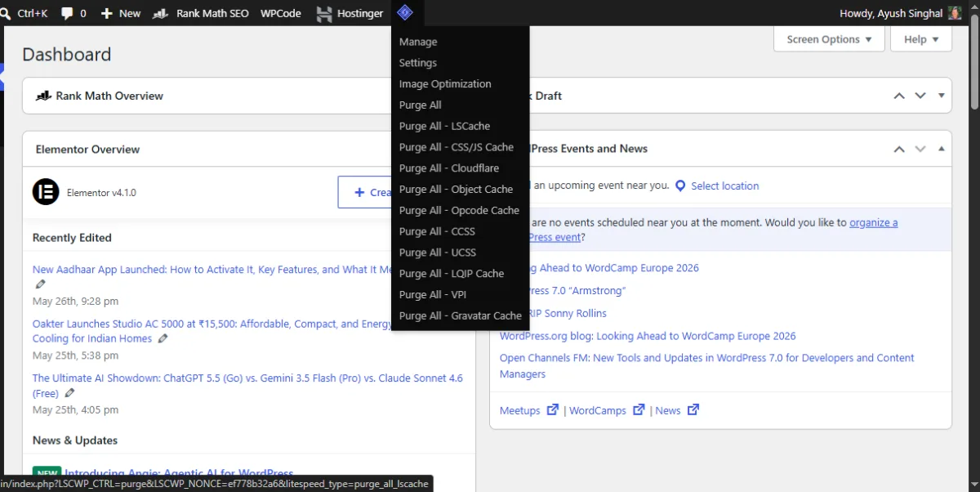Screen dimensions: 980x492
Task: Toggle the Quick Draft widget panel
Action: pyautogui.click(x=942, y=96)
